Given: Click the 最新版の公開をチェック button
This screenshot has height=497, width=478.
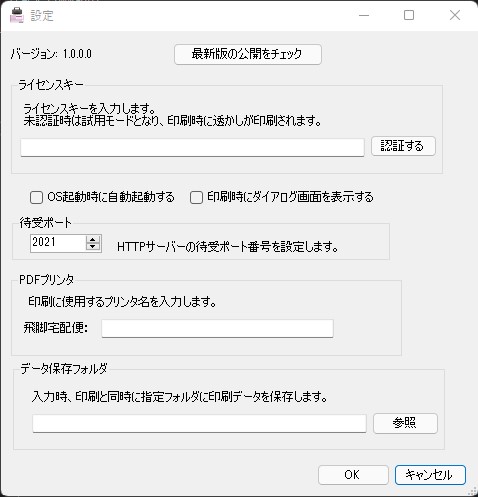Looking at the screenshot, I should click(x=248, y=54).
